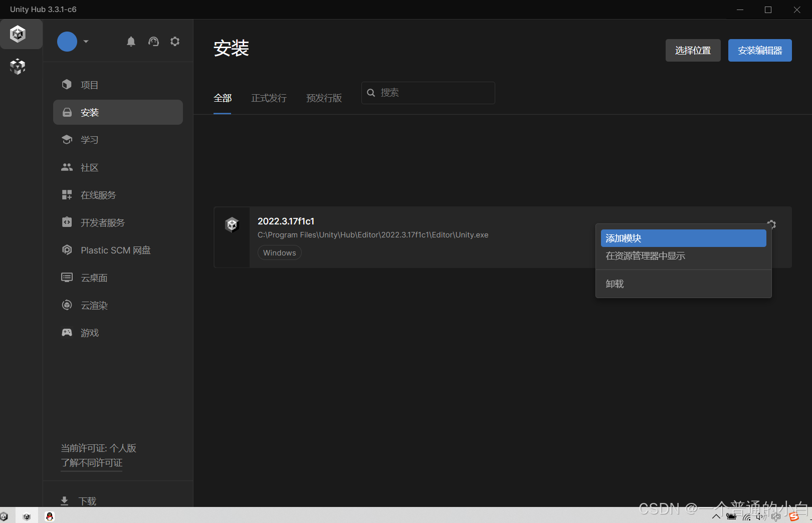The image size is (812, 523).
Task: Open 云桌面 section
Action: click(118, 278)
